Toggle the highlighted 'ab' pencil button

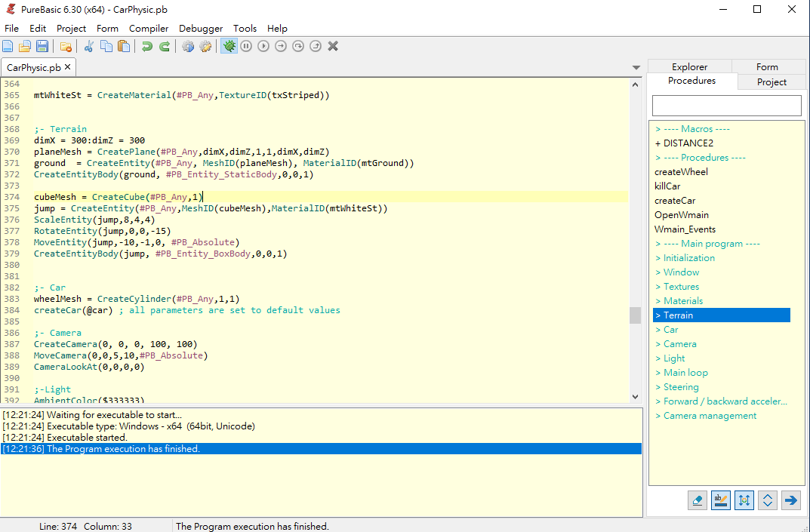(x=721, y=500)
